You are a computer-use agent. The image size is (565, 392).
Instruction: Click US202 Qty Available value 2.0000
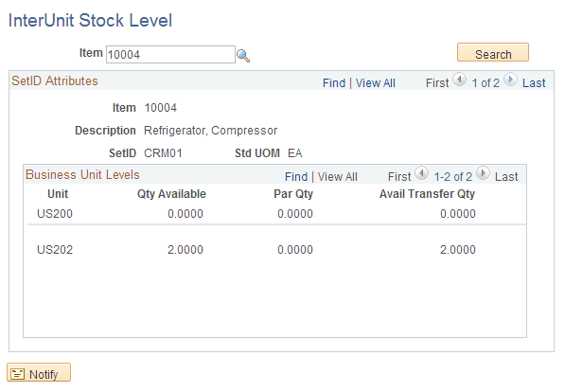(x=185, y=250)
